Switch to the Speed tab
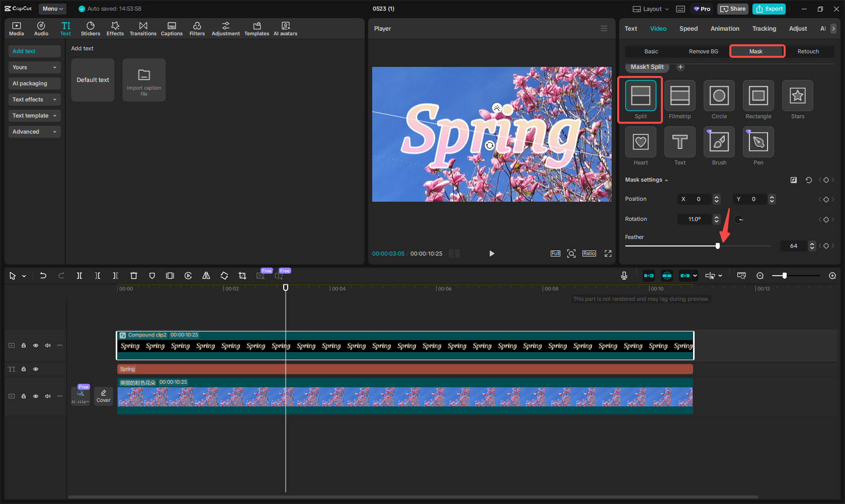Image resolution: width=845 pixels, height=504 pixels. [689, 29]
